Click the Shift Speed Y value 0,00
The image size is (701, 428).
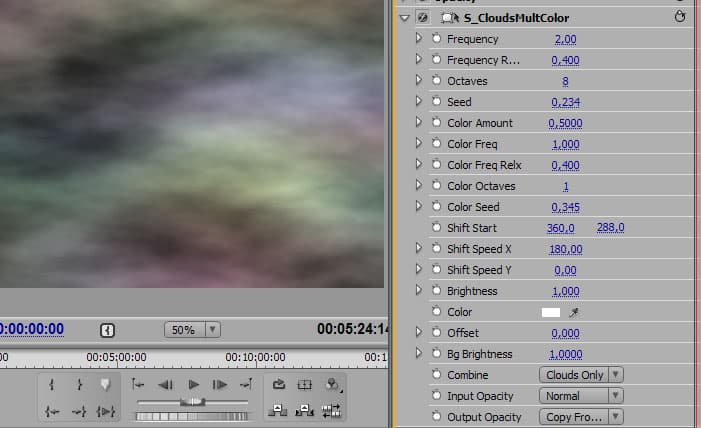[x=565, y=270]
